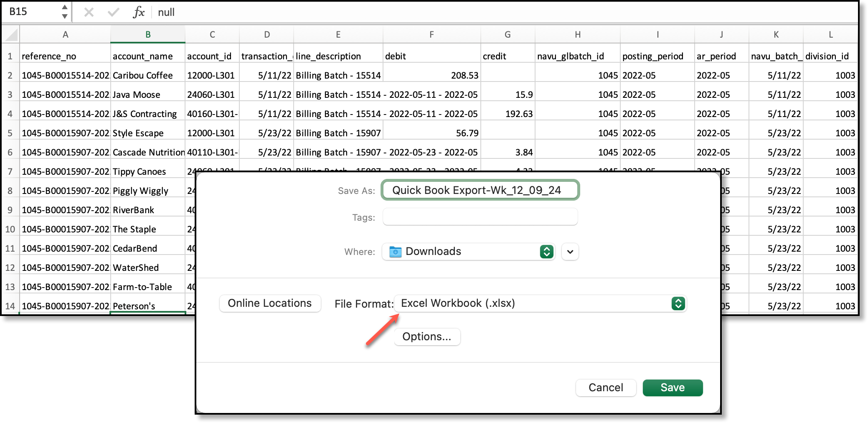The width and height of the screenshot is (868, 423).
Task: Select column L header
Action: point(830,34)
